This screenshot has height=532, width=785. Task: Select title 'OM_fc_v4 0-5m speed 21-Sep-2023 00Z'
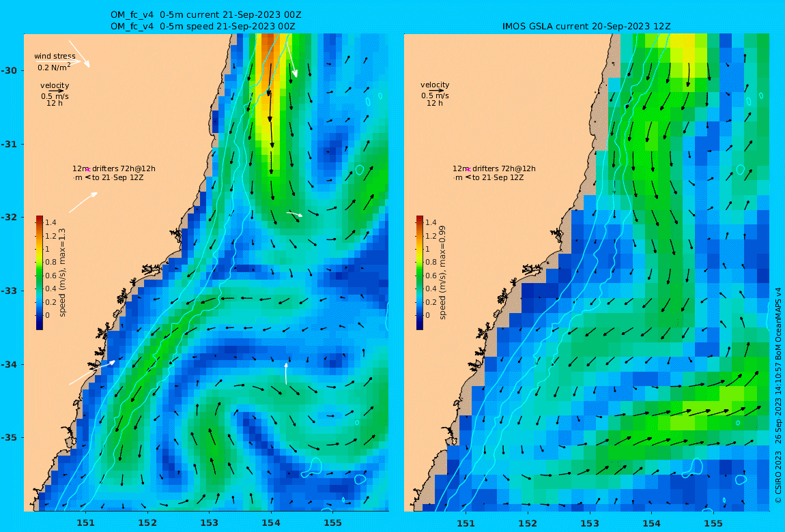tap(203, 26)
